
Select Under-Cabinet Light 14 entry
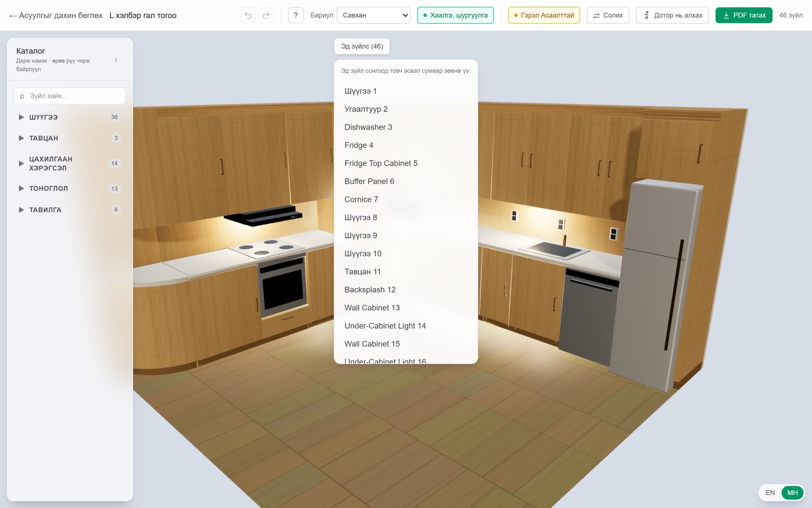406,326
